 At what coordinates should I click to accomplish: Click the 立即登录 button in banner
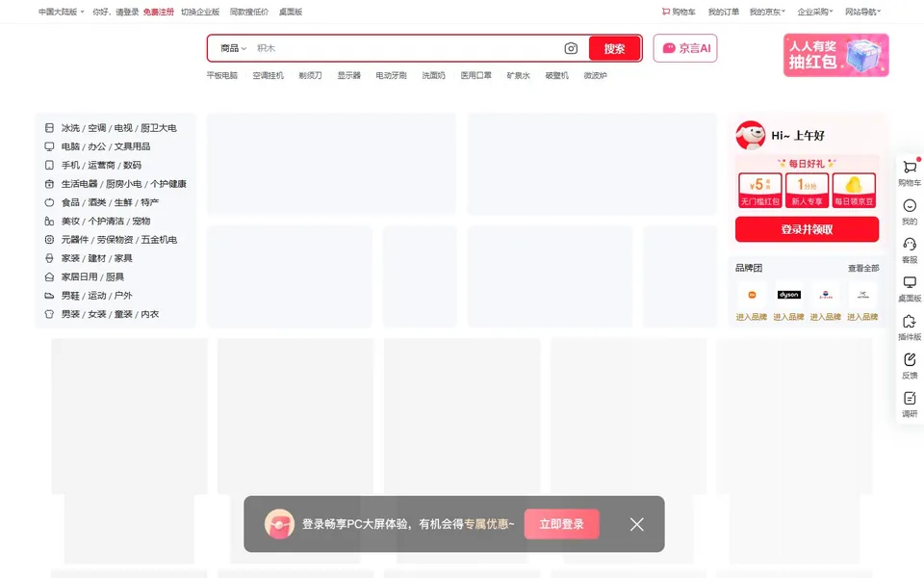(561, 524)
